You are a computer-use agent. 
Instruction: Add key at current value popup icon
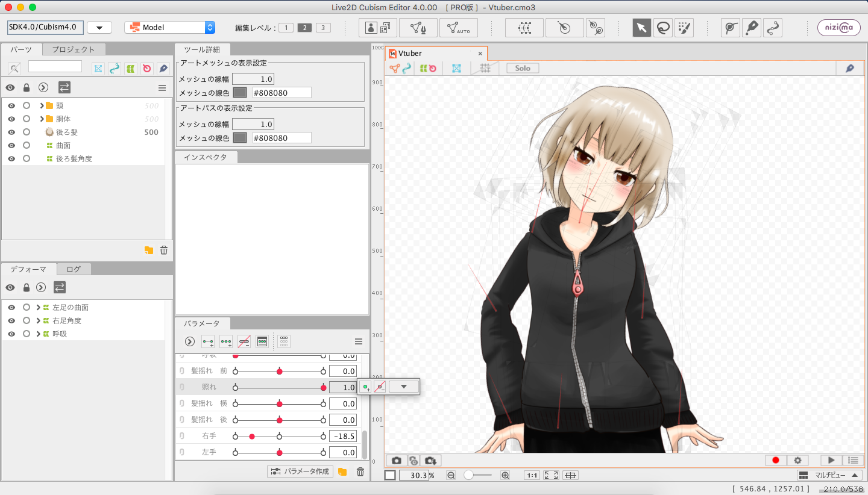[365, 387]
